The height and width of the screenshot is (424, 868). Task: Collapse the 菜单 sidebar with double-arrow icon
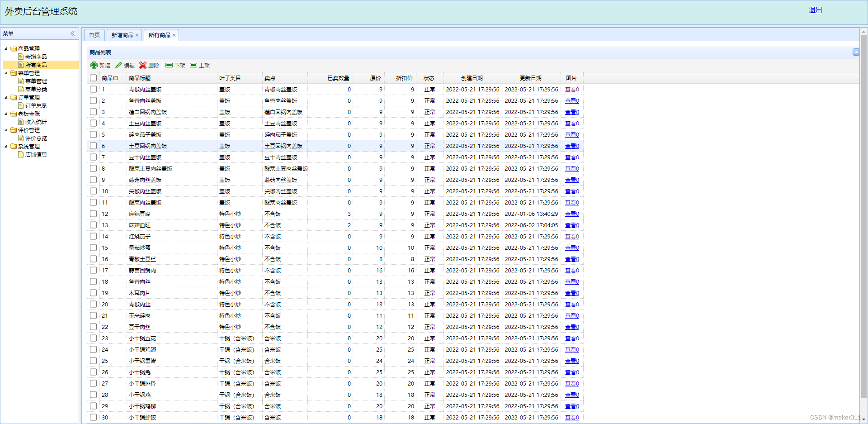(x=72, y=33)
